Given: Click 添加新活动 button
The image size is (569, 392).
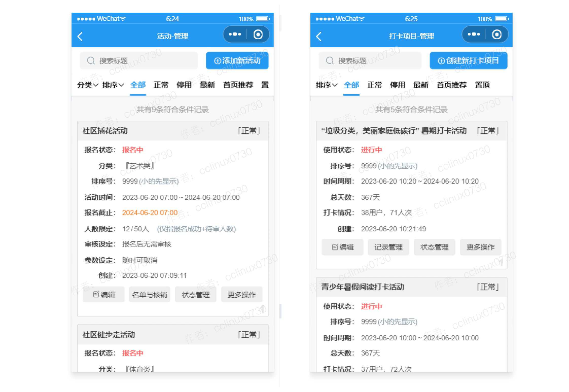Looking at the screenshot, I should (x=237, y=61).
